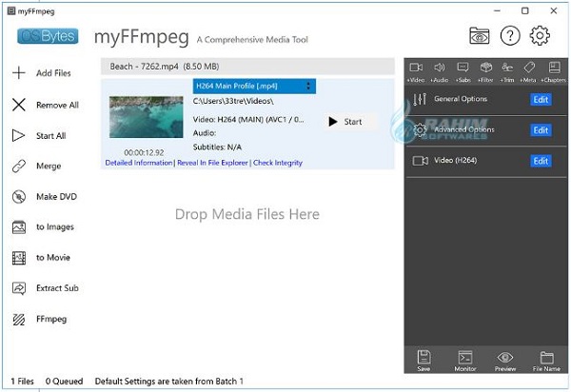This screenshot has width=571, height=392.
Task: Open the Extract Sub tool
Action: [x=45, y=288]
